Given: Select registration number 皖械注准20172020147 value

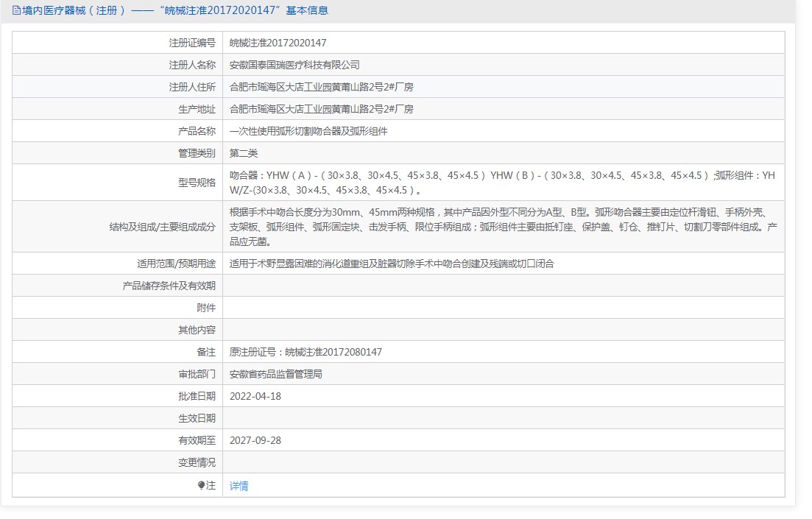Looking at the screenshot, I should point(278,43).
